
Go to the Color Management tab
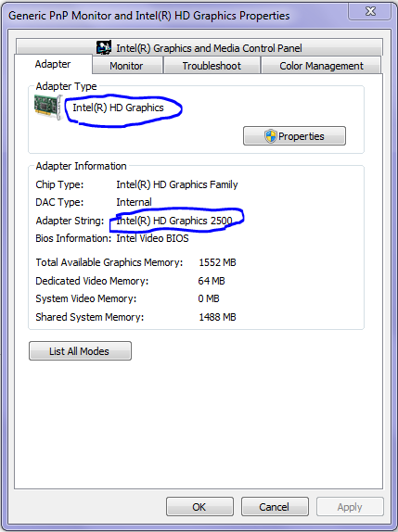pos(321,66)
